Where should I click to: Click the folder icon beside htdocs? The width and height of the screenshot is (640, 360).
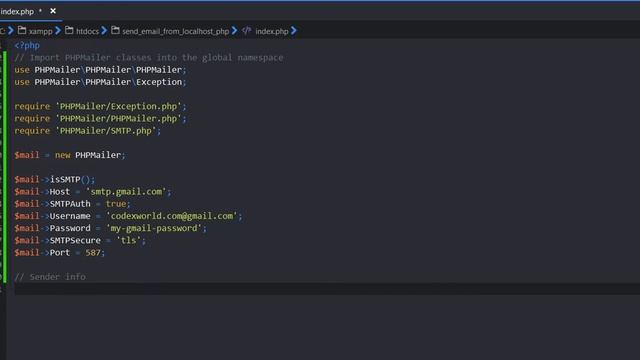pyautogui.click(x=69, y=31)
